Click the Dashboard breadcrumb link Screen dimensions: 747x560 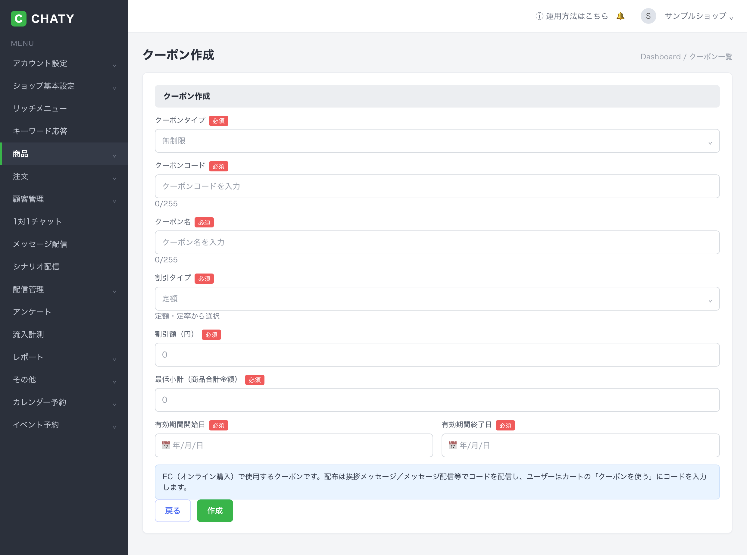tap(661, 57)
